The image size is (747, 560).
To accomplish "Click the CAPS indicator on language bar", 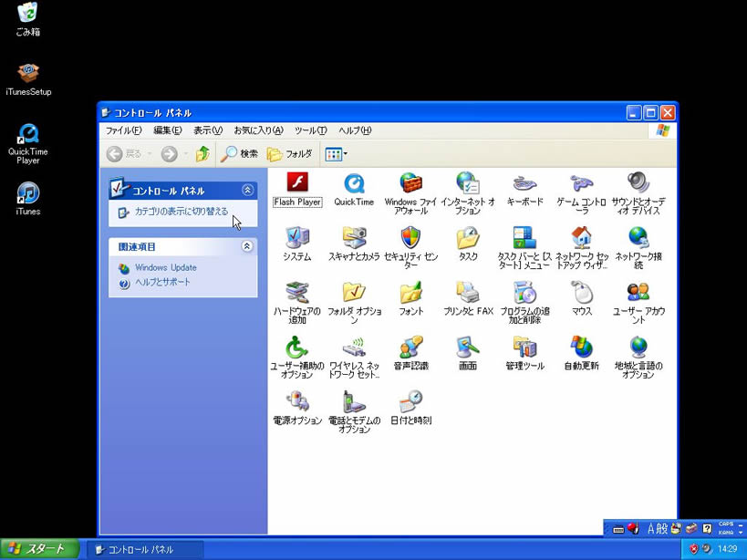I will coord(726,524).
